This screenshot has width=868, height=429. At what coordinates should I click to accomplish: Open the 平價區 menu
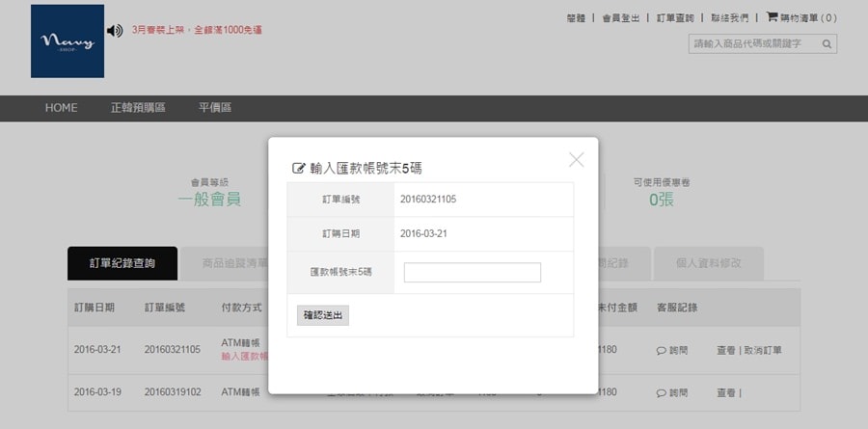[215, 108]
